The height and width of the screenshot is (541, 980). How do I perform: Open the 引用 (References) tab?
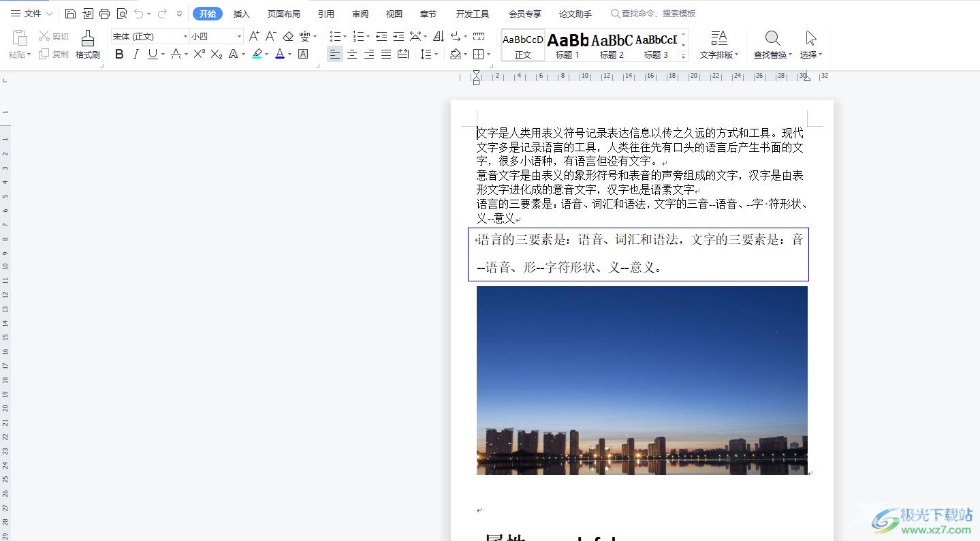326,14
